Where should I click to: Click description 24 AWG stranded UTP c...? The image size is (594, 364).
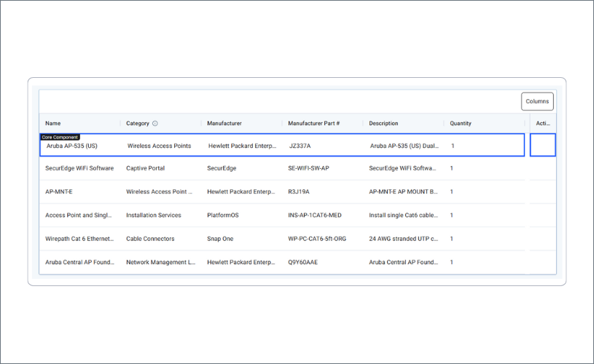[404, 238]
